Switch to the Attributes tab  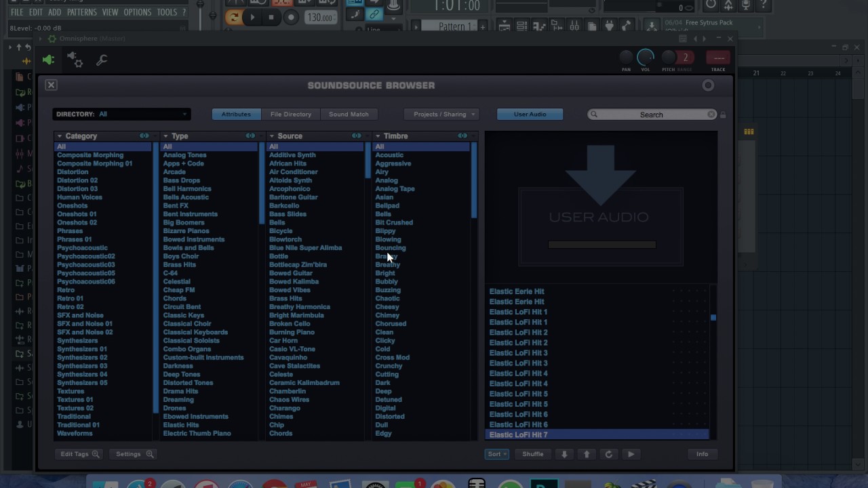(x=236, y=114)
